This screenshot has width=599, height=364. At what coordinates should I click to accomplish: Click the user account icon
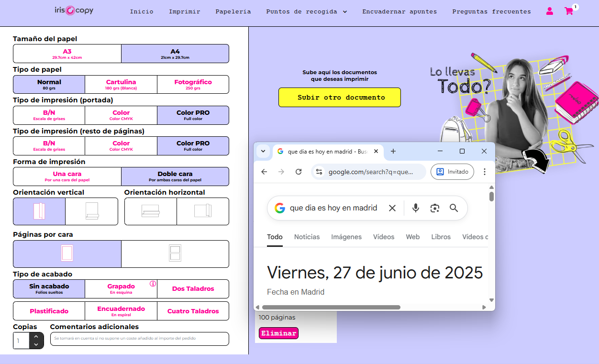pos(549,11)
